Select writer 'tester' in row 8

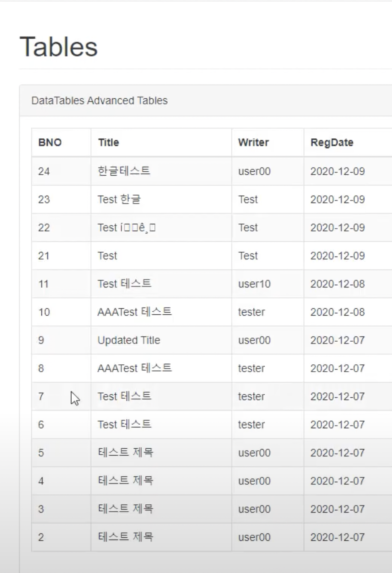[x=251, y=369]
